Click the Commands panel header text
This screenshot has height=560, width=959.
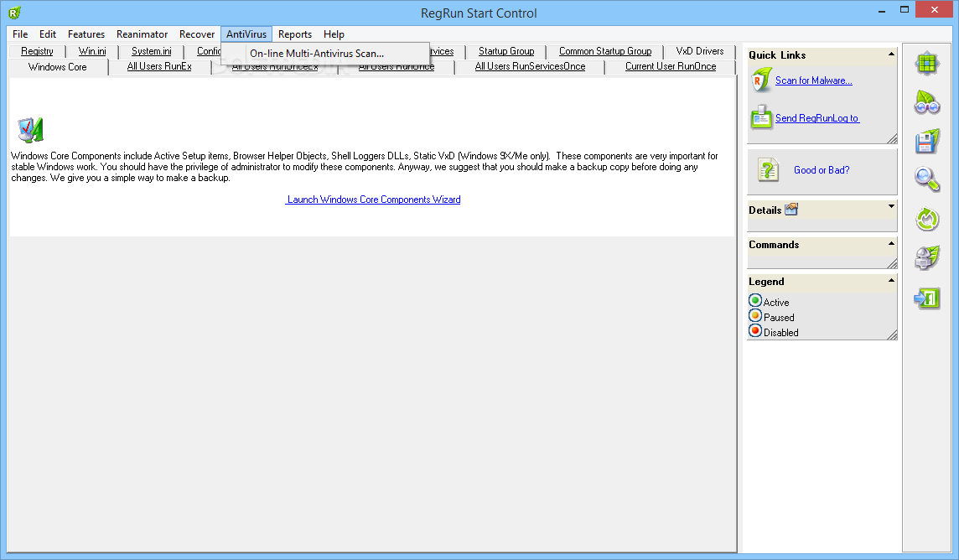(x=774, y=245)
